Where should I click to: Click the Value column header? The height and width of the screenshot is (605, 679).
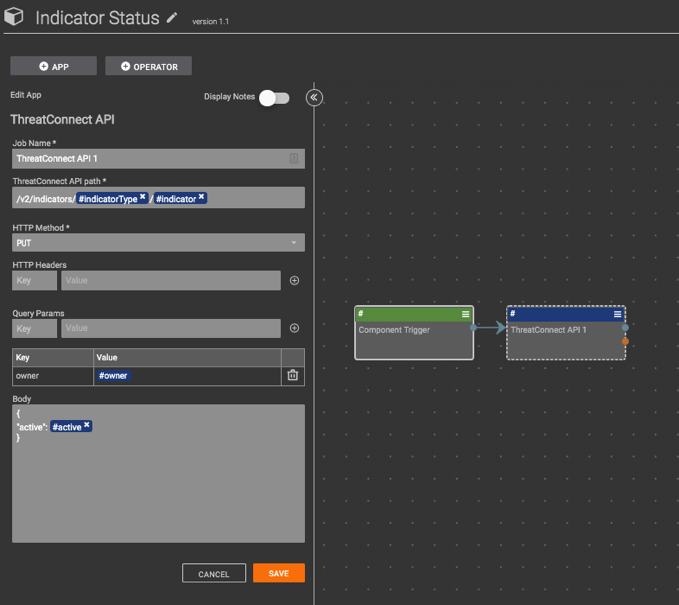coord(187,358)
